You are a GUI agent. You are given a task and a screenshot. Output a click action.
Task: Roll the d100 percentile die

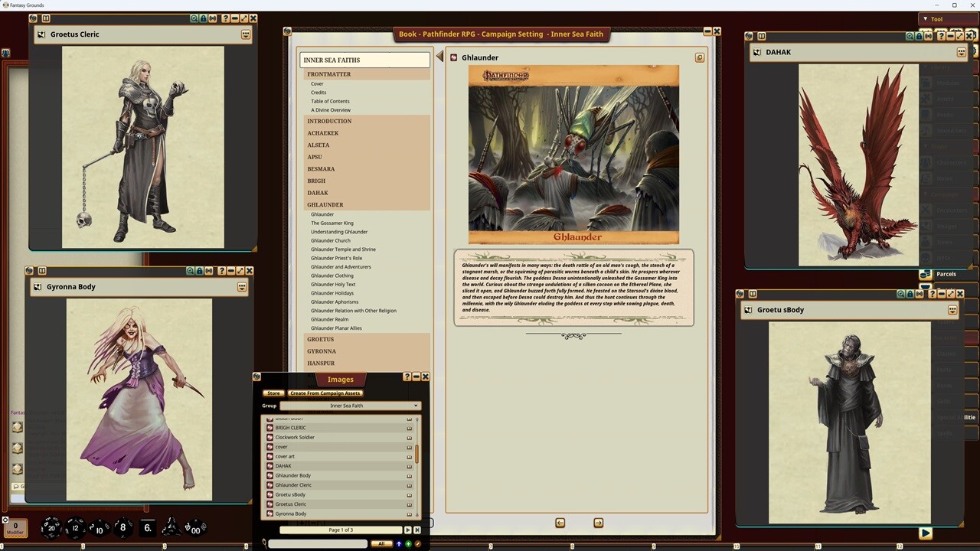(x=194, y=527)
